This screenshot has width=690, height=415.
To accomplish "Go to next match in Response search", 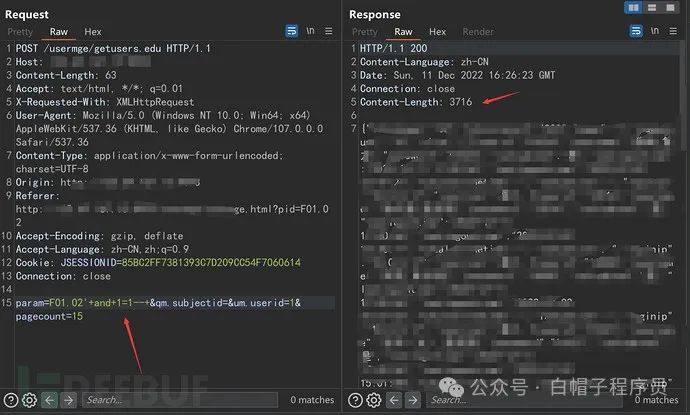I will pos(413,400).
